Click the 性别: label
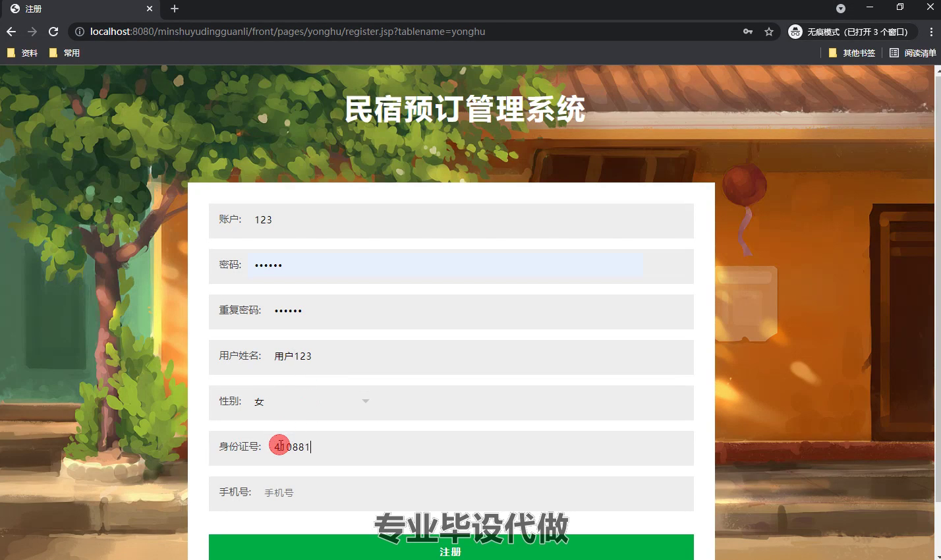This screenshot has width=941, height=560. coord(230,401)
